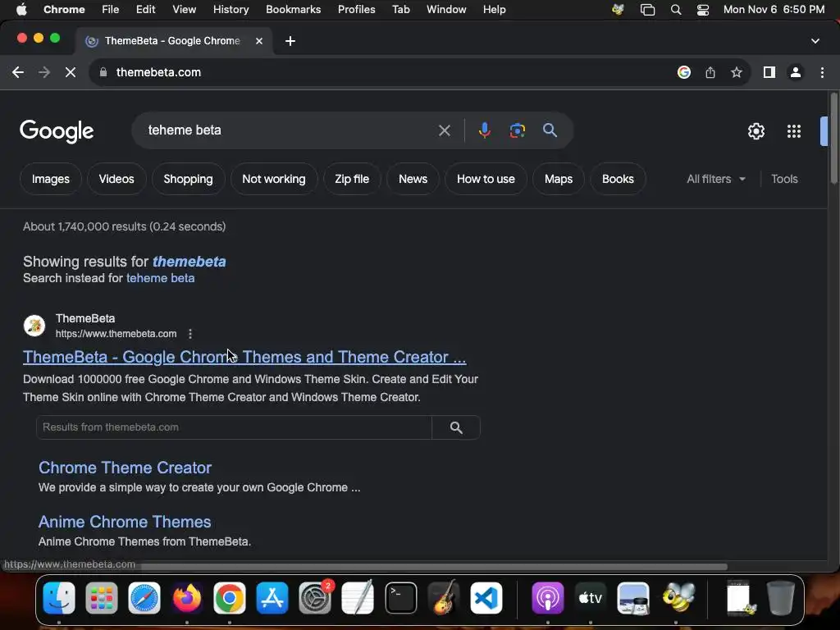Start voice search with microphone
This screenshot has height=630, width=840.
(484, 130)
